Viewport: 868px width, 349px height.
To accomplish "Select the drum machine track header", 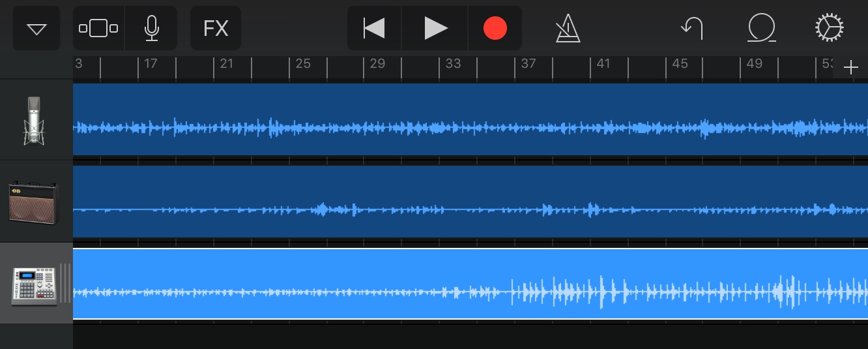I will pyautogui.click(x=34, y=285).
